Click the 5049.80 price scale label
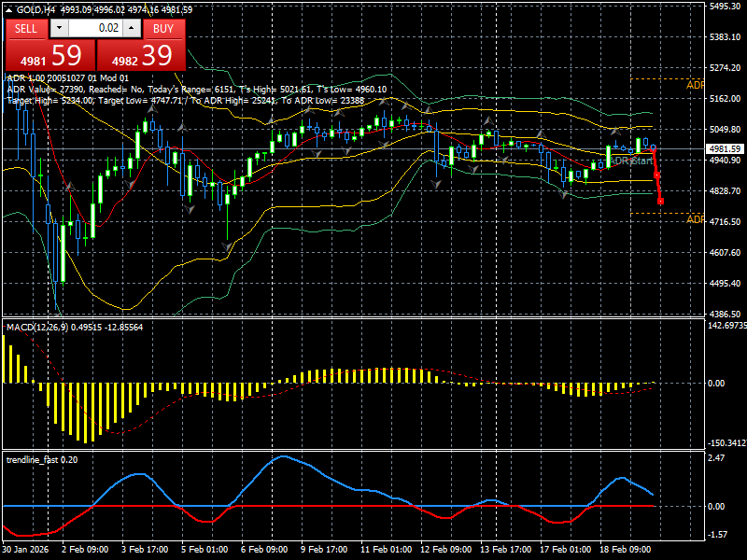747x560 pixels. [726, 129]
